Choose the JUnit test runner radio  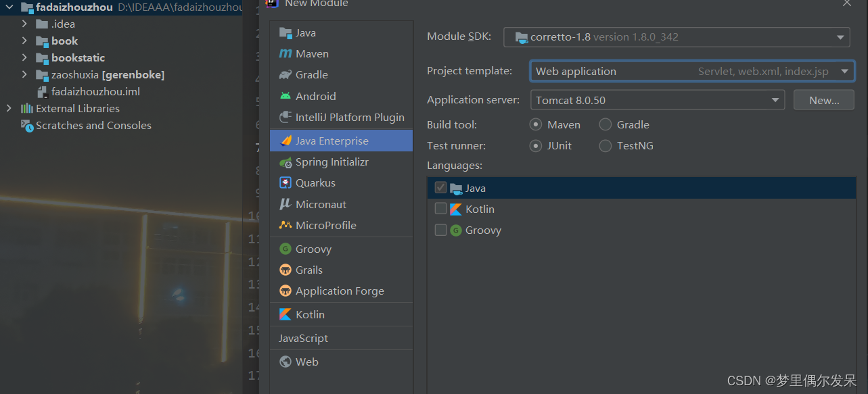click(536, 145)
